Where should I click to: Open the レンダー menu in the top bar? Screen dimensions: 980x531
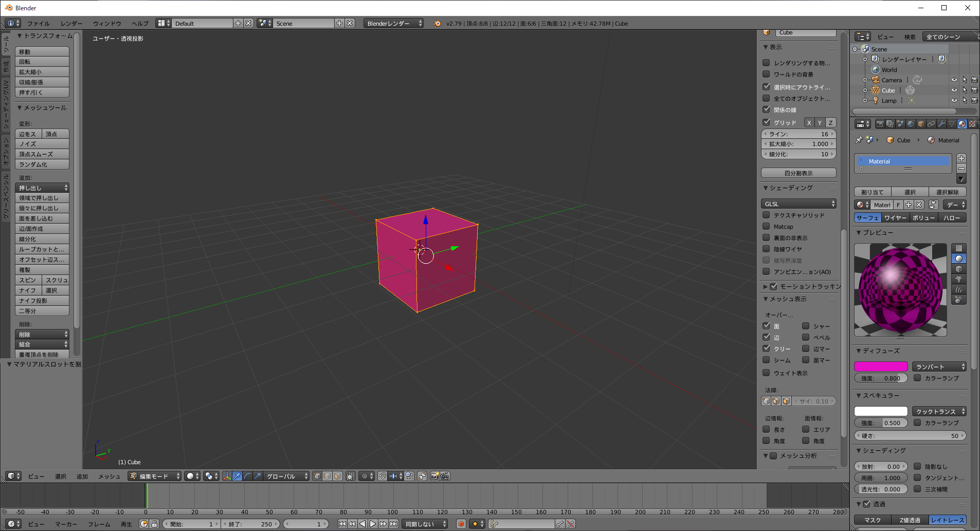71,23
